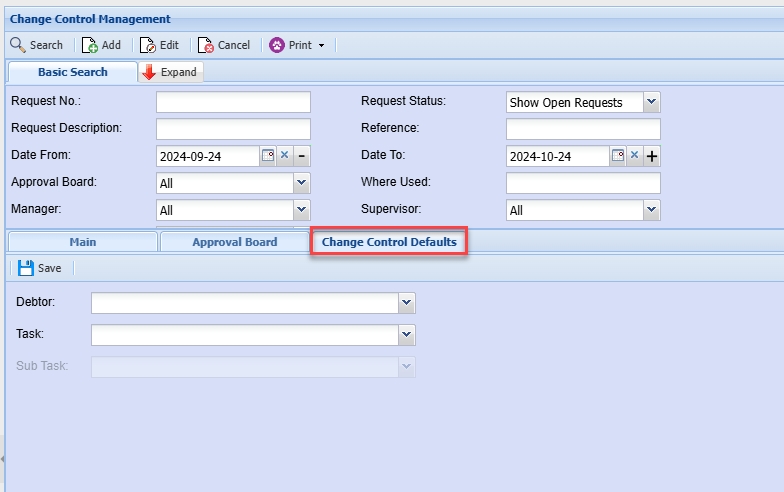Switch to the Approval Board tab
The width and height of the screenshot is (784, 492).
(x=234, y=242)
